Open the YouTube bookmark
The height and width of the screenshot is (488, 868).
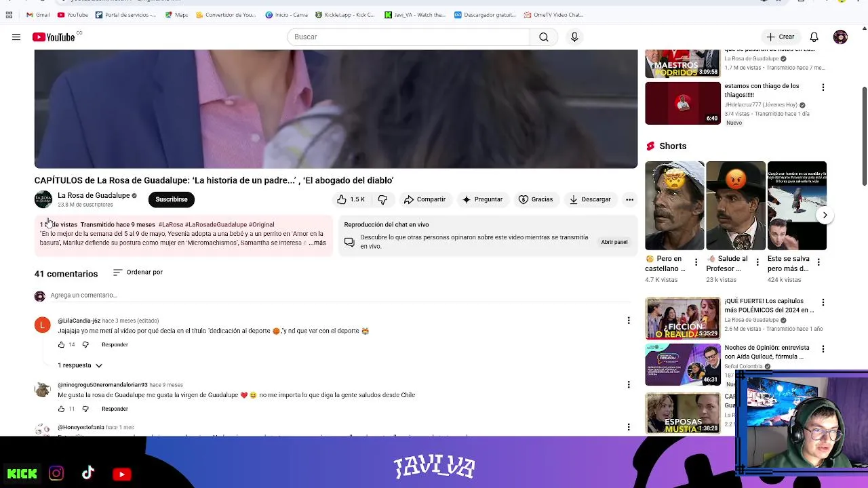pyautogui.click(x=73, y=15)
